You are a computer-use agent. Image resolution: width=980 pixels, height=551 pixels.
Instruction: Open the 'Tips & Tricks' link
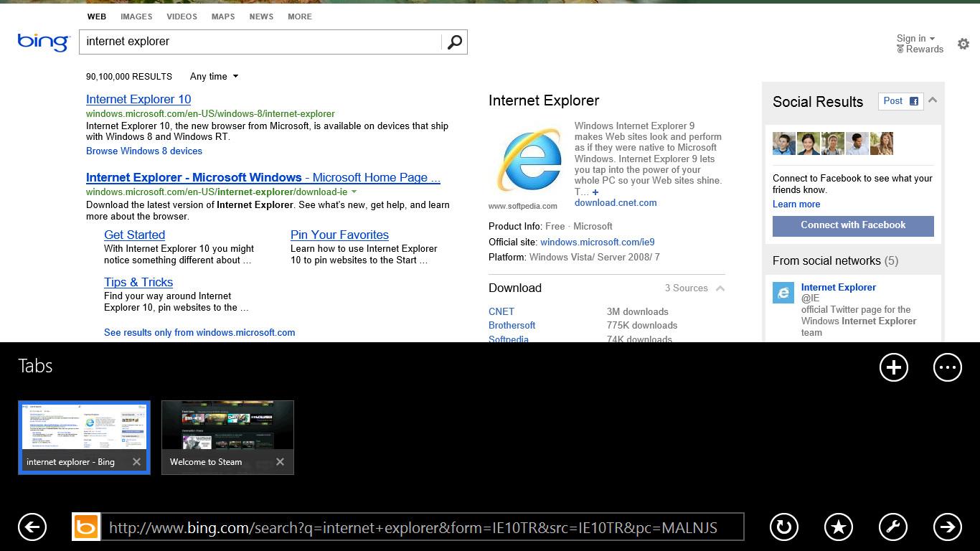[138, 283]
